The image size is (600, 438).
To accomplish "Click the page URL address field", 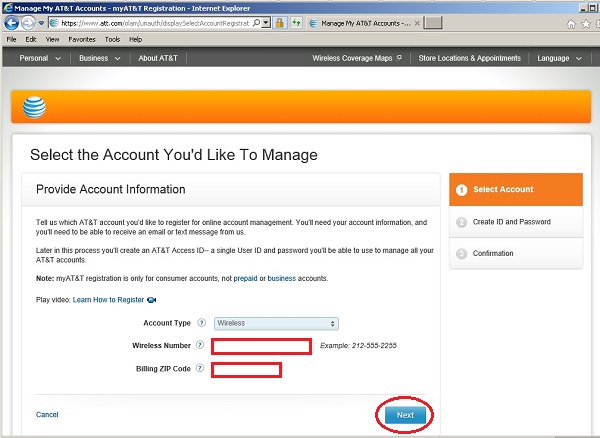I will [x=155, y=23].
